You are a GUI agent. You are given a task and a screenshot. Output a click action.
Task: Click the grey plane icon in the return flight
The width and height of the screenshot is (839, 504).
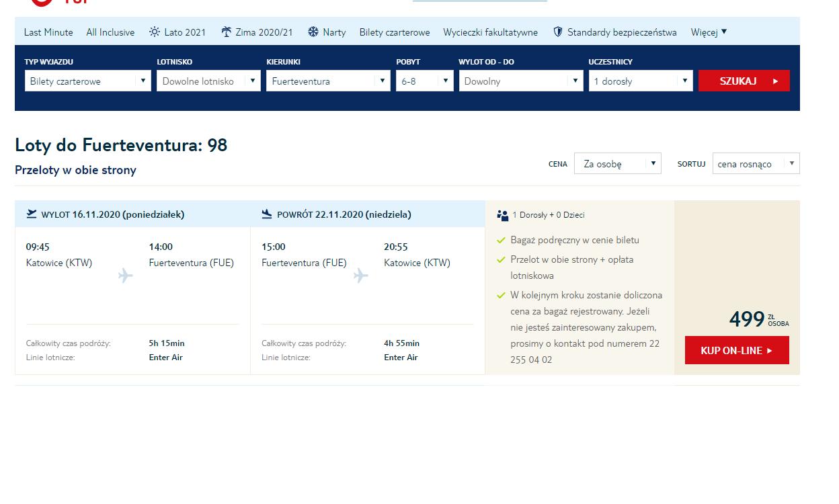tap(360, 276)
